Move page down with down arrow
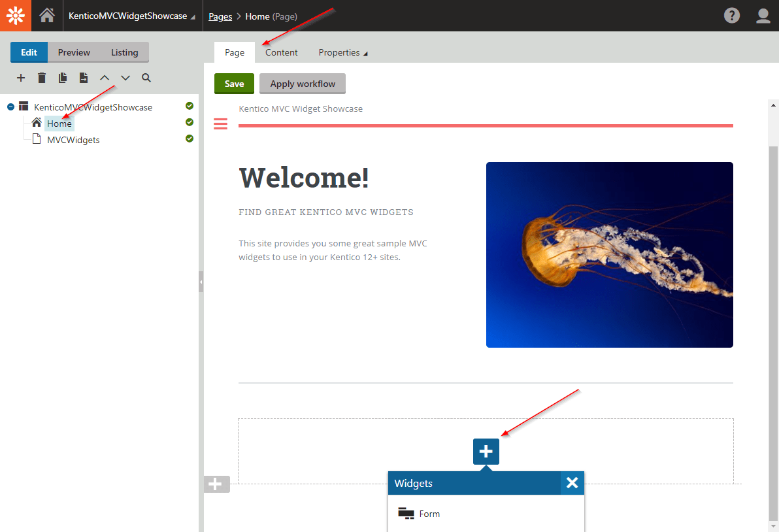 (x=125, y=78)
